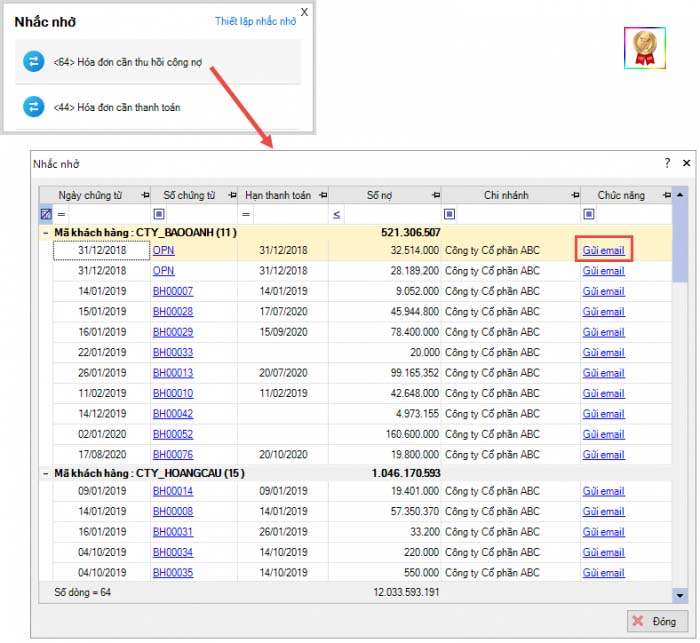Image resolution: width=700 pixels, height=643 pixels.
Task: Pin the Số chứng từ column
Action: (232, 195)
